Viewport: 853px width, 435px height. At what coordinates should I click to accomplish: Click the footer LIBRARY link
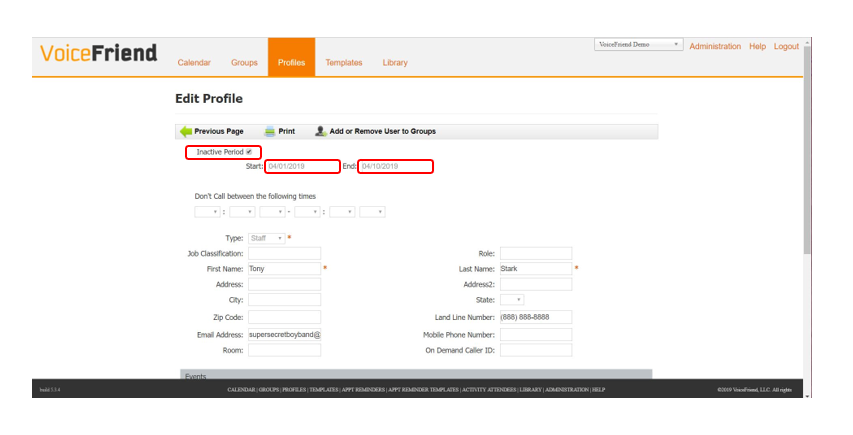click(530, 390)
